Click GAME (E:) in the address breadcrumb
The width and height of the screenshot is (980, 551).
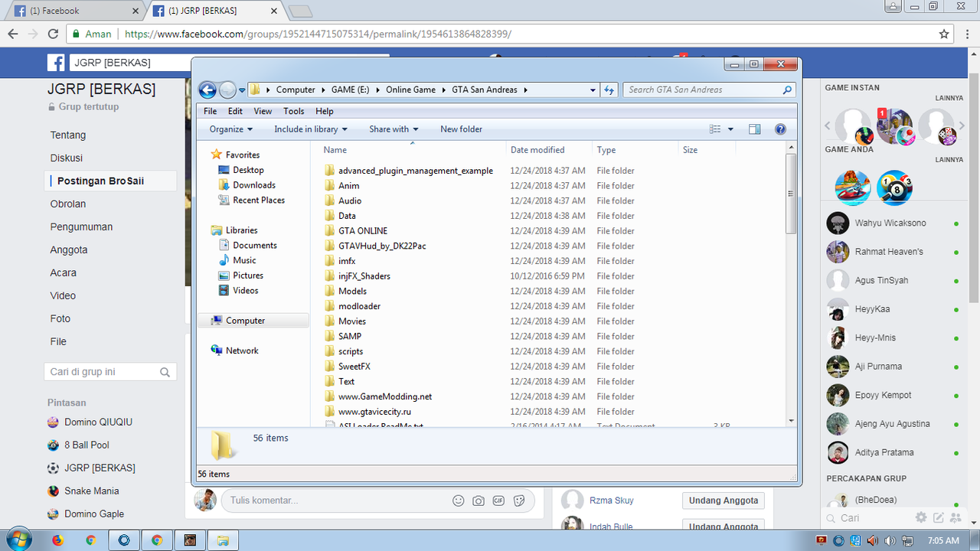click(350, 90)
